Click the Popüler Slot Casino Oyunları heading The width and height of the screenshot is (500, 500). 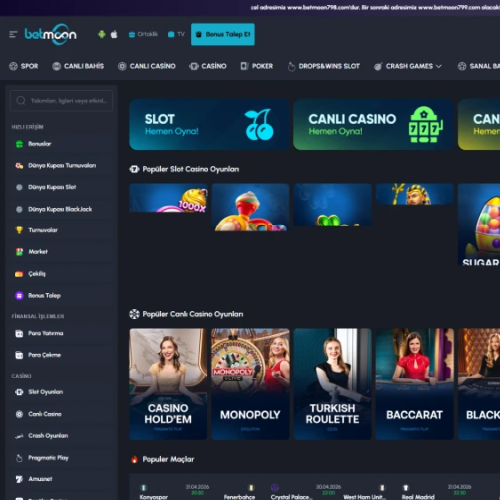tap(191, 169)
